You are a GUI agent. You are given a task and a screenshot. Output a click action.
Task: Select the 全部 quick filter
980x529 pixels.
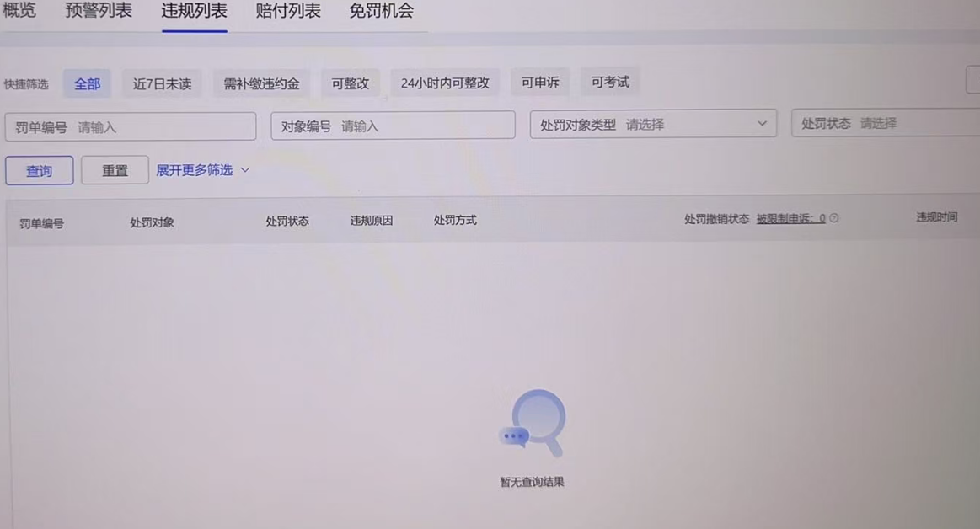tap(87, 84)
